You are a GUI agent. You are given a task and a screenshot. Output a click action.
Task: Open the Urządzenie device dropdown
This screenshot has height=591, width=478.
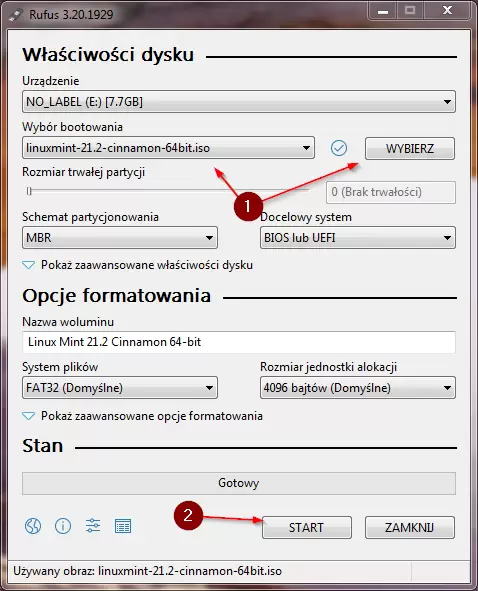click(239, 102)
